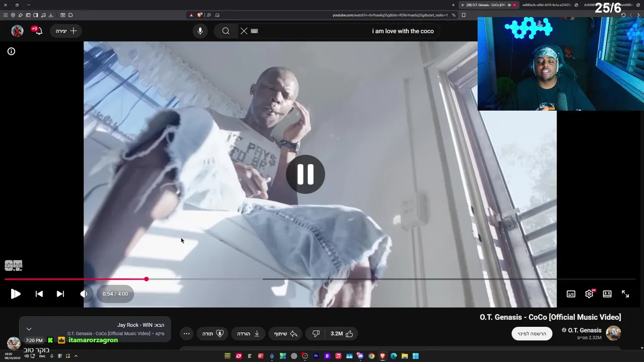Click the voice search microphone icon

click(x=200, y=31)
